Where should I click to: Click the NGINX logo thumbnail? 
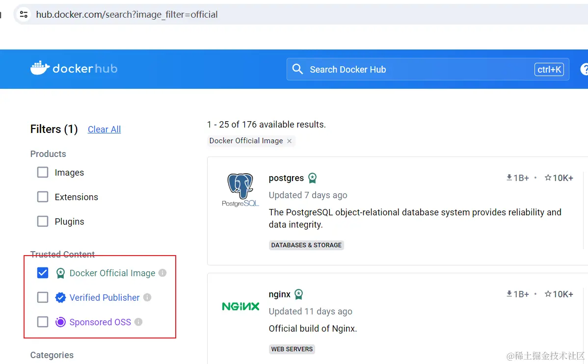(x=241, y=306)
